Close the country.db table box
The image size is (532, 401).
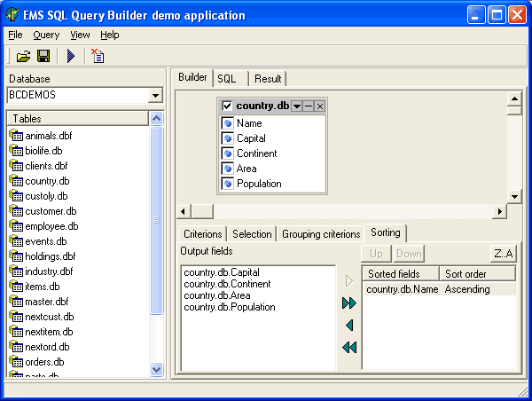(319, 106)
